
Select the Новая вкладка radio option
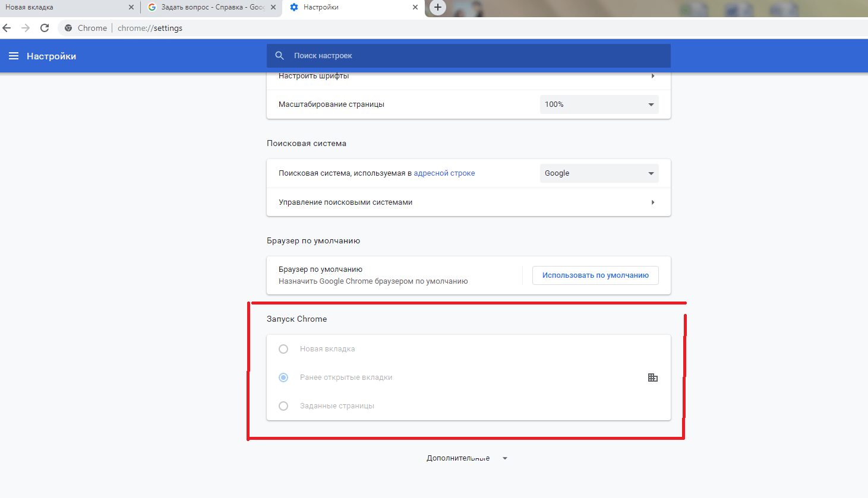pos(283,349)
